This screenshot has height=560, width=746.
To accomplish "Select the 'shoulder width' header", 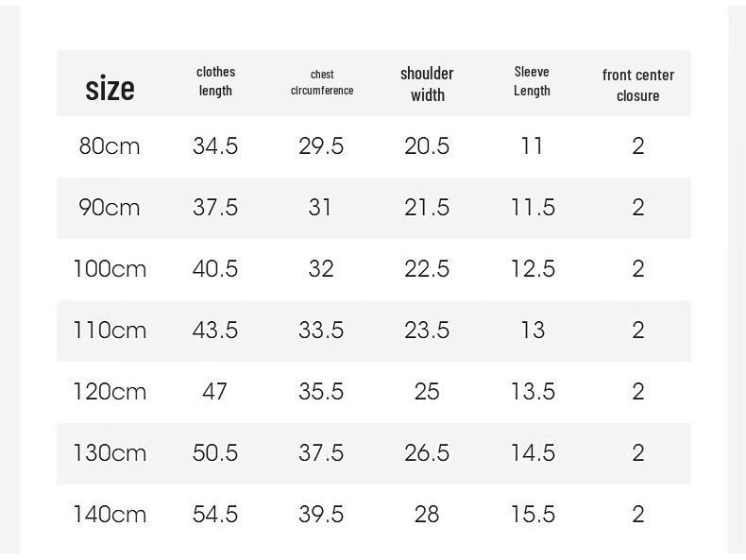I will (427, 84).
